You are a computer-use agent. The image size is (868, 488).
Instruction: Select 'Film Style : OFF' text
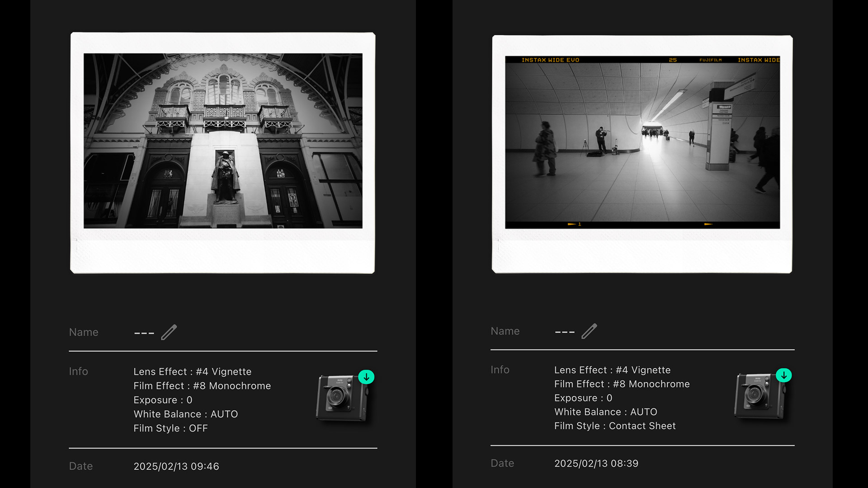pyautogui.click(x=170, y=428)
